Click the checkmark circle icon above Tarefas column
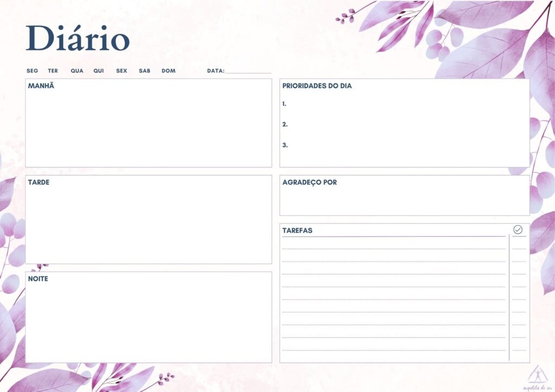This screenshot has width=555, height=392. click(x=518, y=230)
